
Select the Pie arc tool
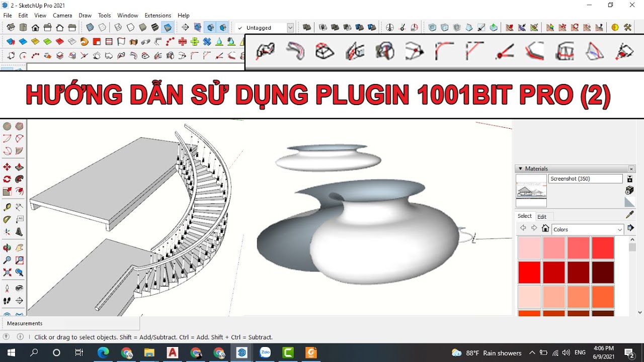(19, 151)
